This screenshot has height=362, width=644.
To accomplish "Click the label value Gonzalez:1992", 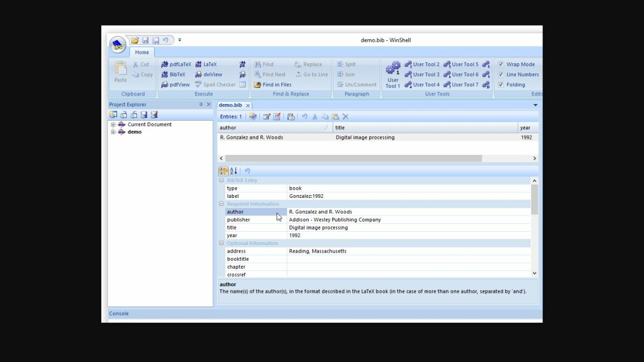I will pyautogui.click(x=408, y=196).
